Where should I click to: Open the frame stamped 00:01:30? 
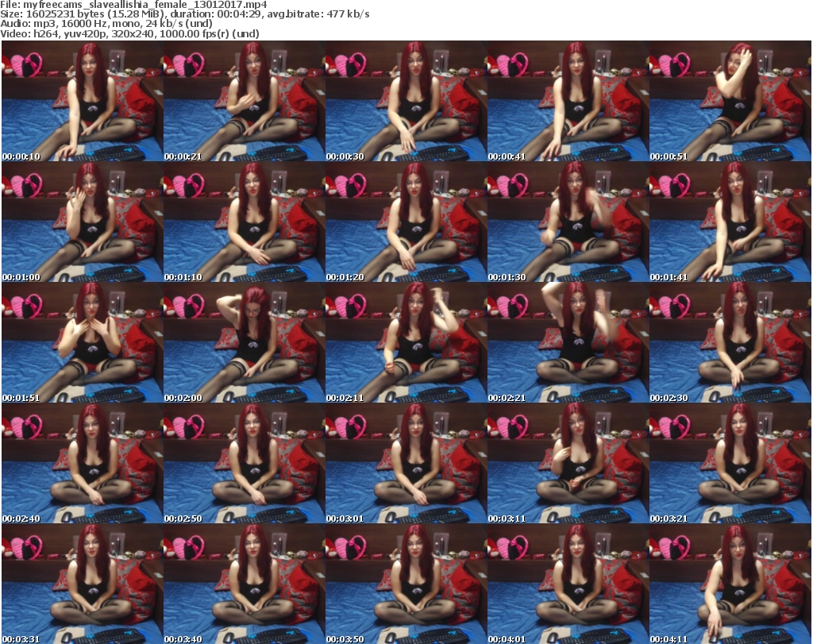click(x=568, y=222)
